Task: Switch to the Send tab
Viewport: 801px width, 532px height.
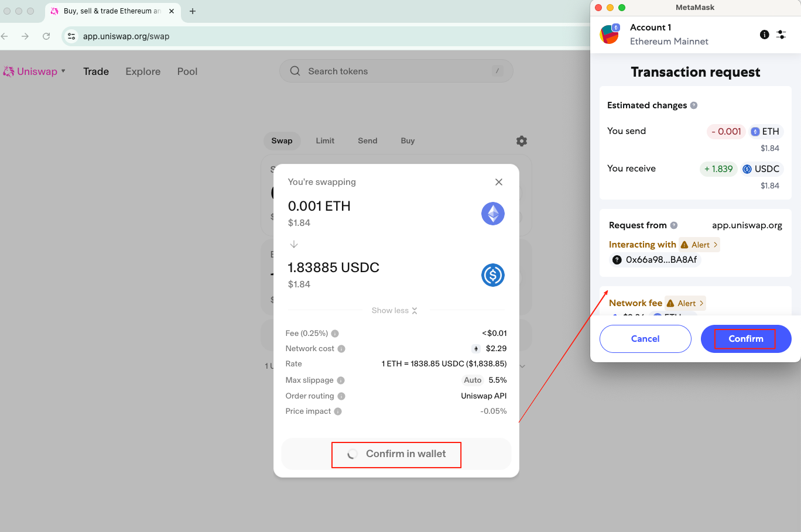Action: [367, 141]
